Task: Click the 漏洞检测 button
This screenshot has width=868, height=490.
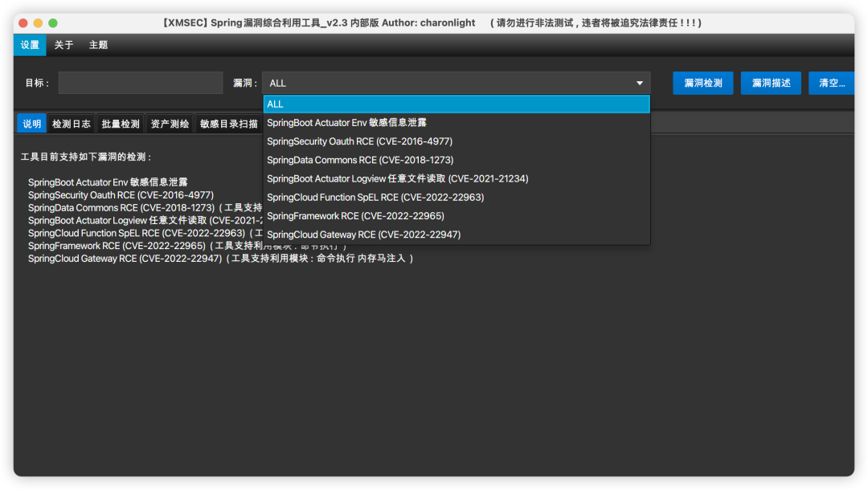Action: tap(703, 83)
